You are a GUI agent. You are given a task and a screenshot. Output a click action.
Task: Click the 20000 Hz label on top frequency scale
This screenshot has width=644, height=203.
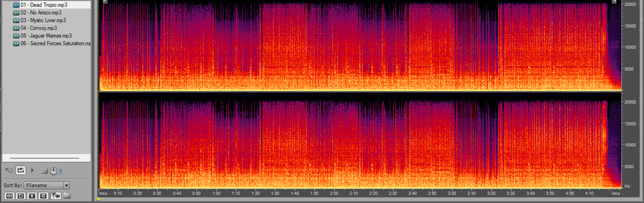630,5
